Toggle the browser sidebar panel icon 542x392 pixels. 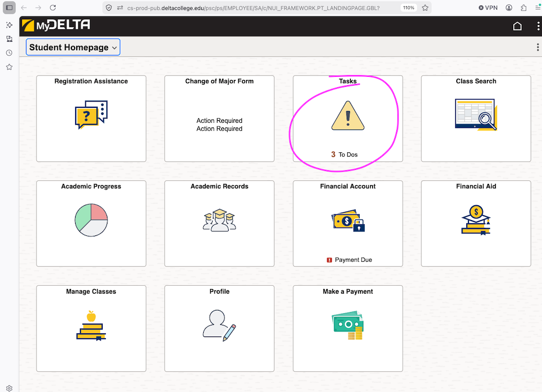coord(10,7)
